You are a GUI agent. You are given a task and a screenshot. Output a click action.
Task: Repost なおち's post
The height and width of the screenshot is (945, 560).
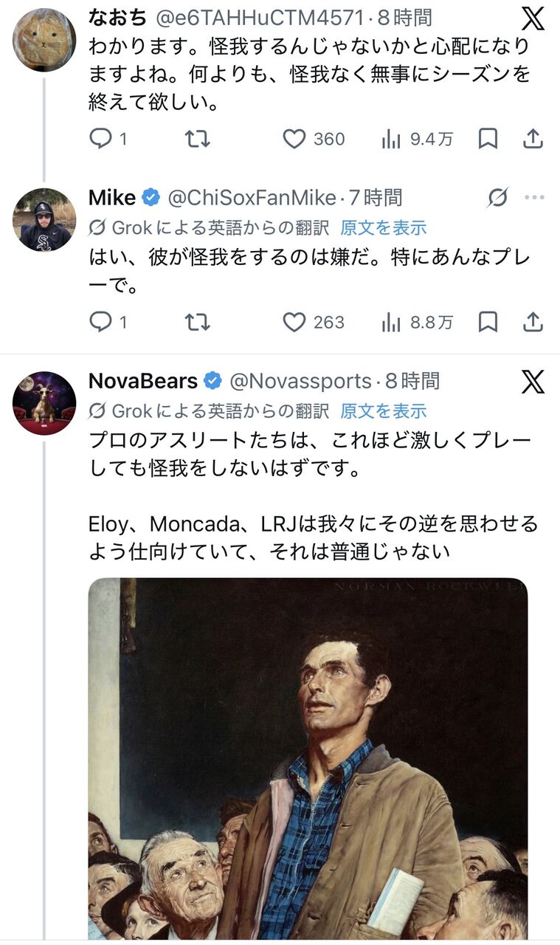tap(197, 139)
